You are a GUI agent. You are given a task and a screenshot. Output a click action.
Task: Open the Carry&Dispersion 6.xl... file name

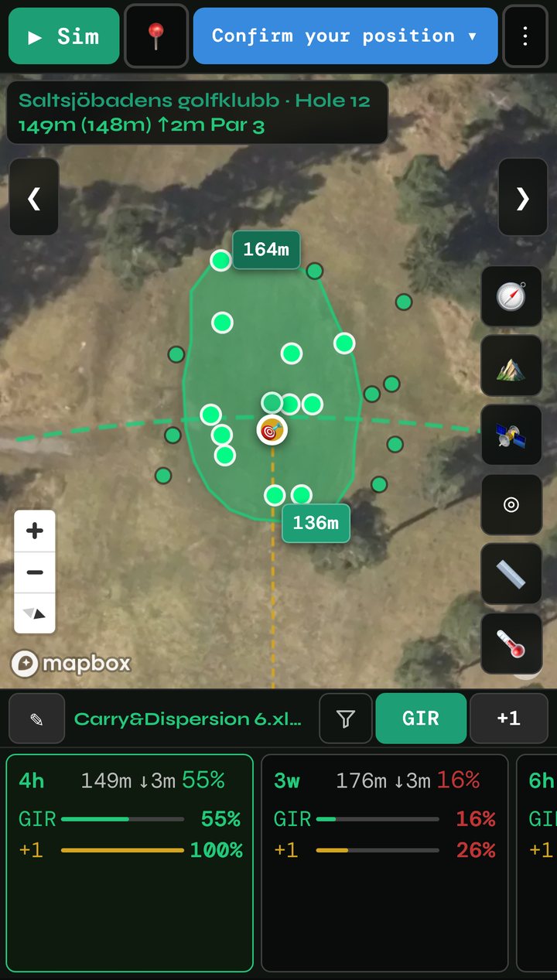click(188, 719)
